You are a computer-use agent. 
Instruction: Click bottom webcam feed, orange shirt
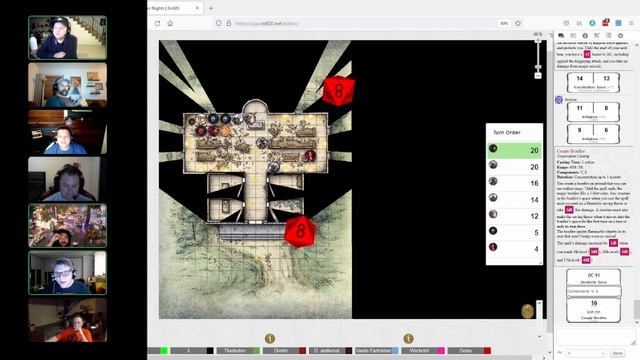click(67, 320)
